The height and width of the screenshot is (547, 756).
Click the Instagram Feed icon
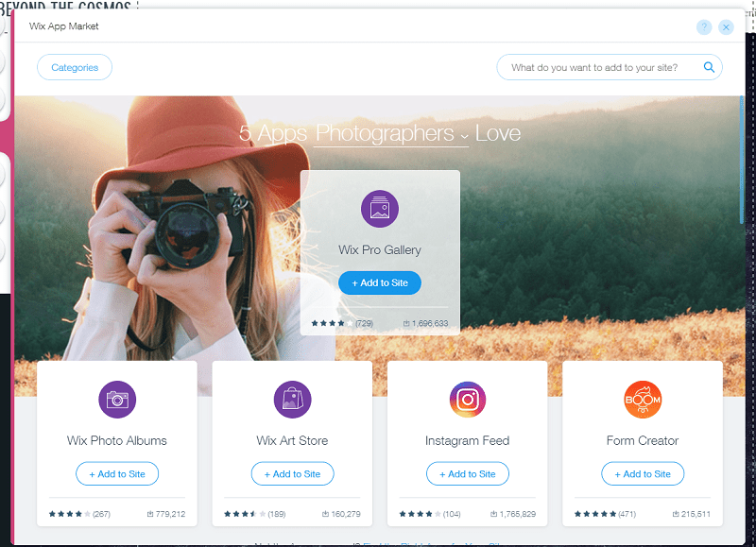pyautogui.click(x=468, y=400)
